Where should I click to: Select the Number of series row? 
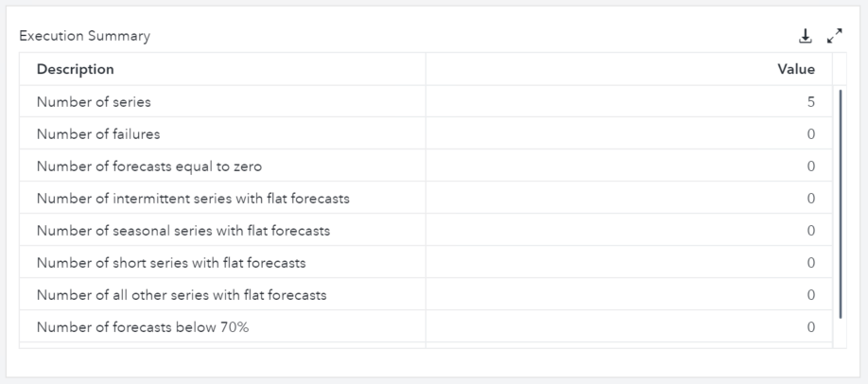pyautogui.click(x=94, y=102)
